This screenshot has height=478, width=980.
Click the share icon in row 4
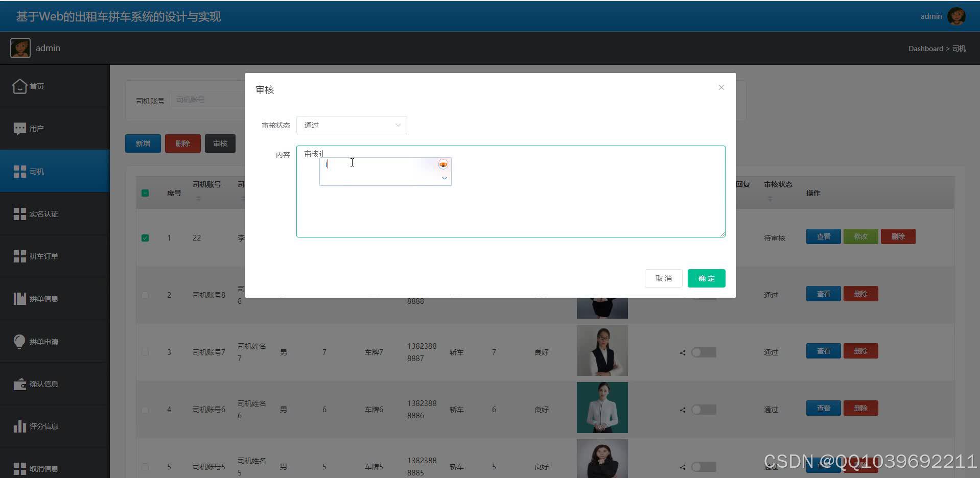pos(683,410)
